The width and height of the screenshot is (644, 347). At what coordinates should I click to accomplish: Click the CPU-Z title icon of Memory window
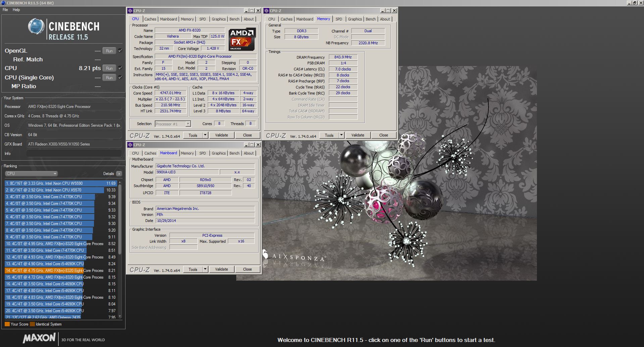click(267, 11)
